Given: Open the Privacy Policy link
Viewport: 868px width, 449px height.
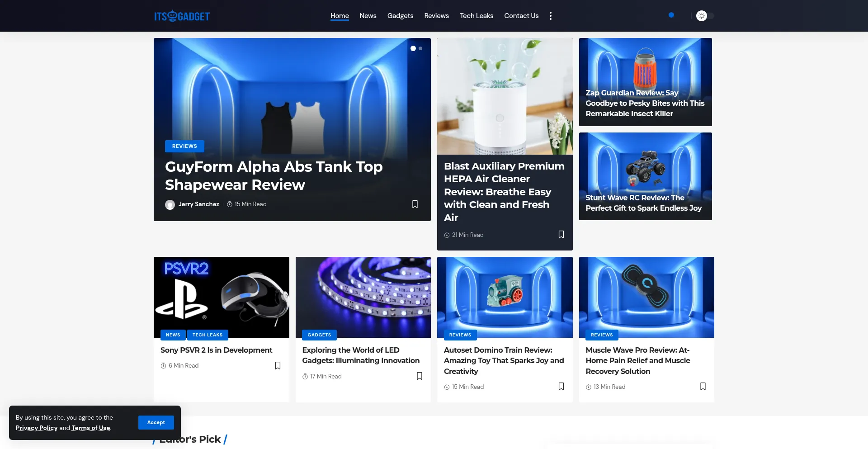Looking at the screenshot, I should click(x=37, y=428).
